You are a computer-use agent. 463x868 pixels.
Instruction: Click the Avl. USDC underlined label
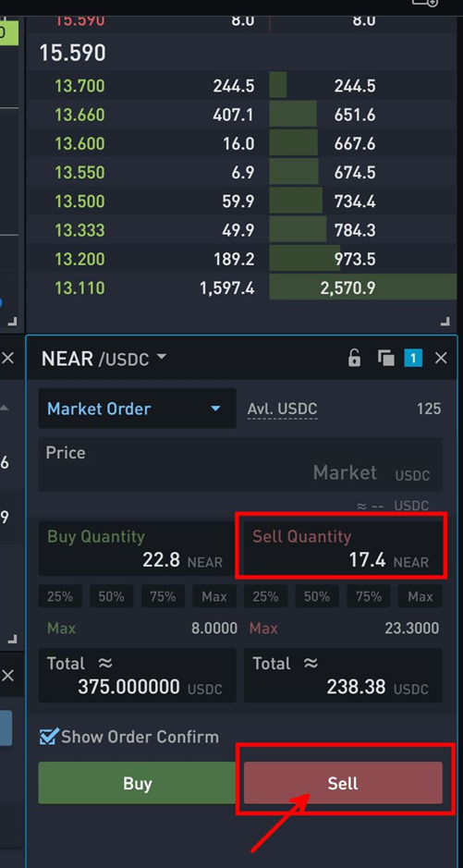pyautogui.click(x=282, y=410)
